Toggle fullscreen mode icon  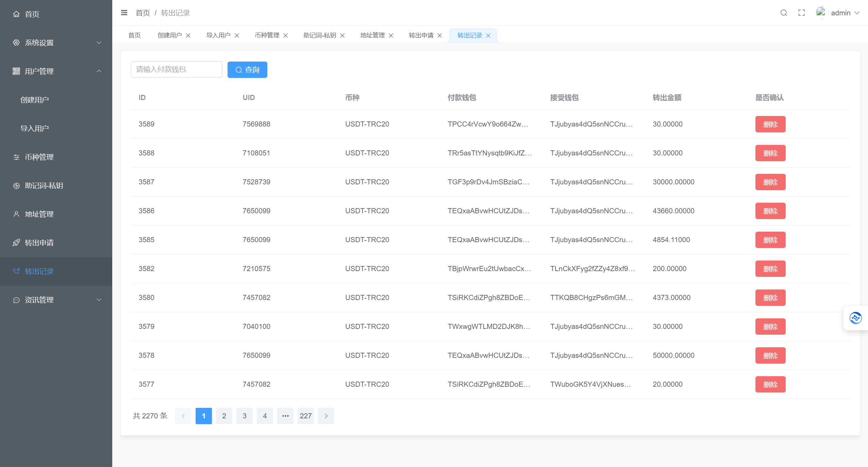801,13
